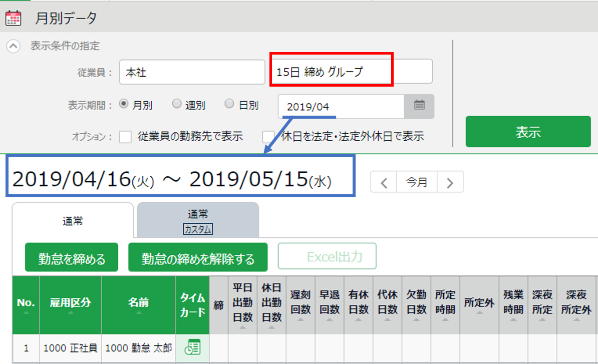
Task: Open the 本社 employee dropdown
Action: 192,72
